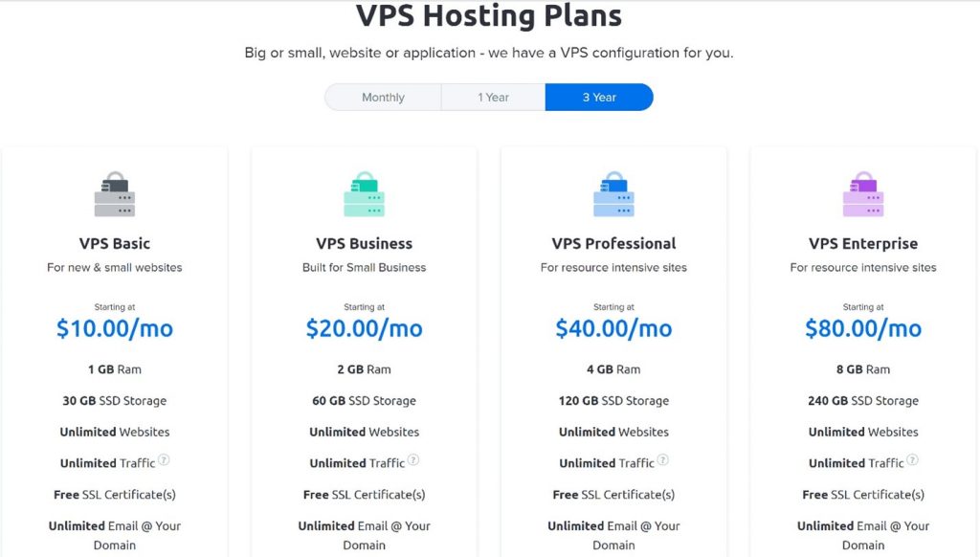Screen dimensions: 980x557
Task: Click the $10.00/mo Basic price
Action: pyautogui.click(x=115, y=328)
